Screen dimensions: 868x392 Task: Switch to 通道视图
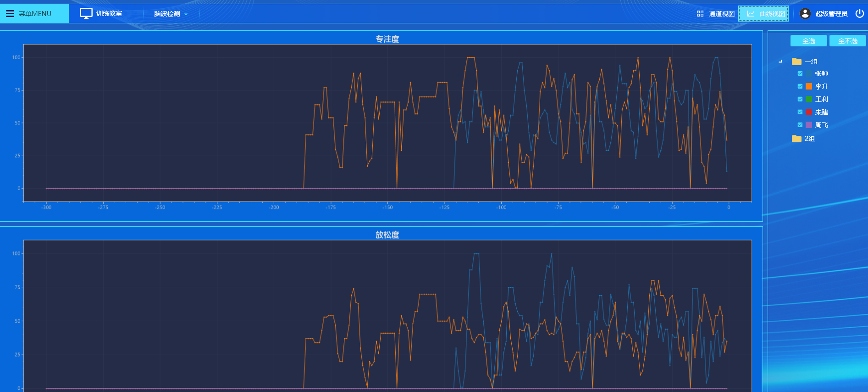point(721,14)
